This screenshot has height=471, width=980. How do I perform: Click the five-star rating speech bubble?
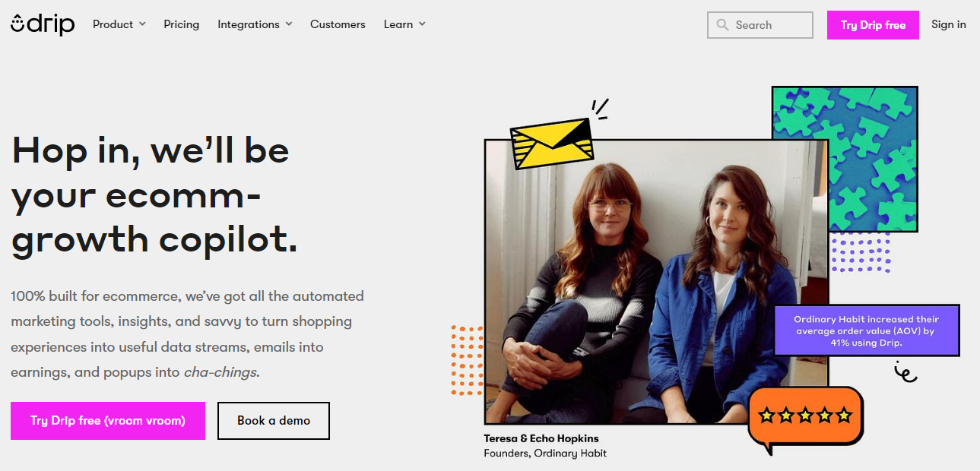pos(805,416)
